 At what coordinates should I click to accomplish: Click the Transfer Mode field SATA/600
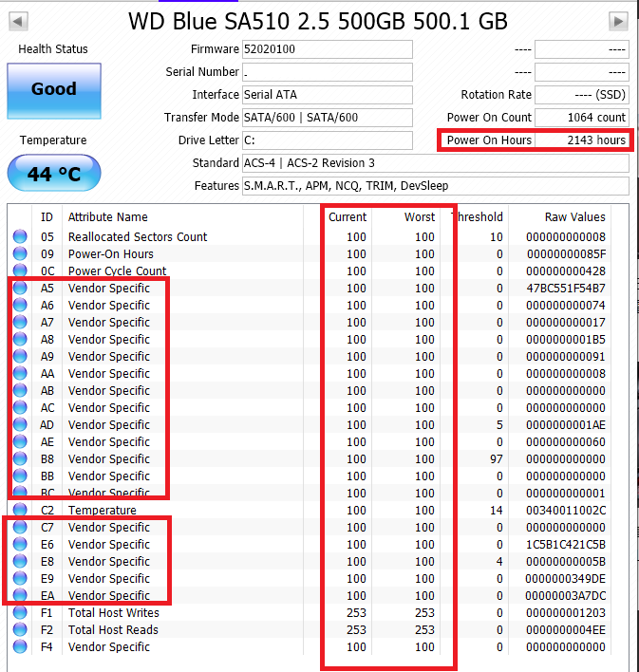click(x=328, y=118)
